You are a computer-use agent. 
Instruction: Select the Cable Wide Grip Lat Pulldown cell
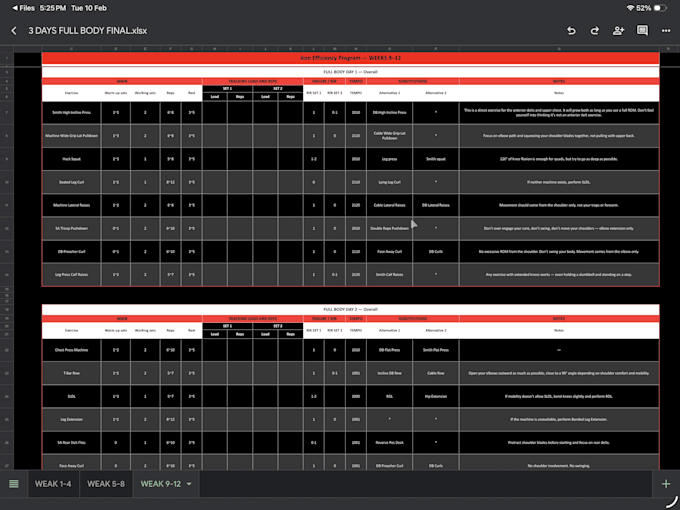tap(389, 136)
